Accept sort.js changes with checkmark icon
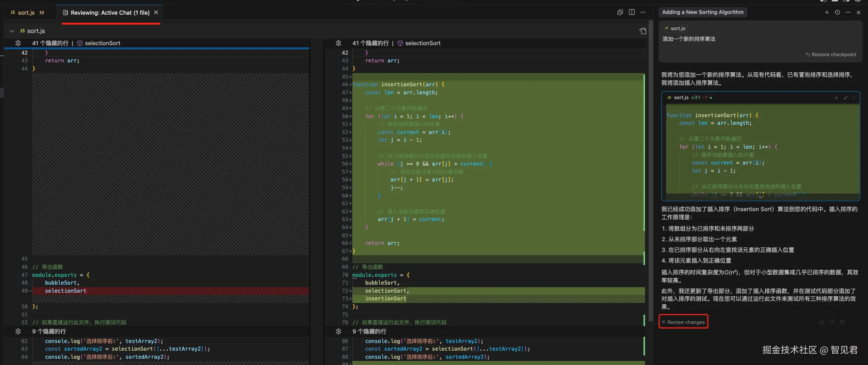 pyautogui.click(x=845, y=98)
